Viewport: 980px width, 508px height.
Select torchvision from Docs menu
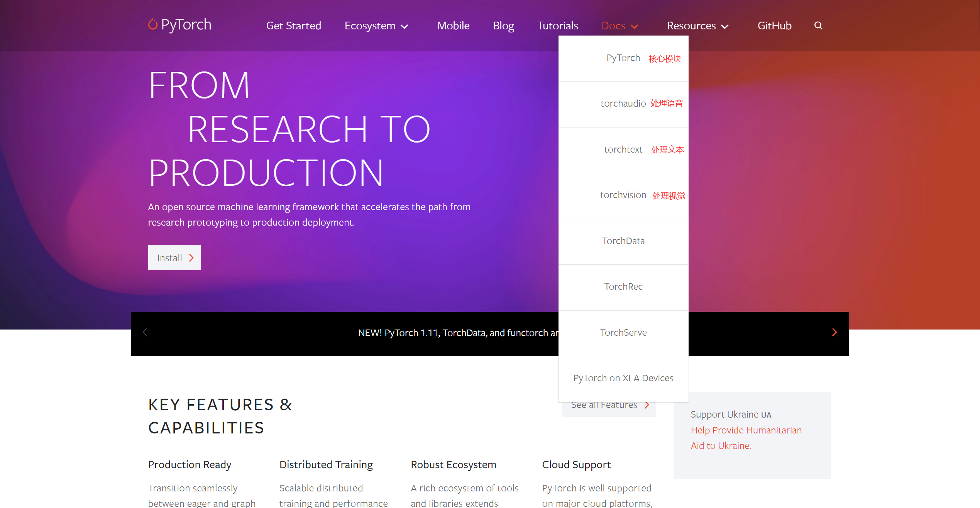point(623,195)
